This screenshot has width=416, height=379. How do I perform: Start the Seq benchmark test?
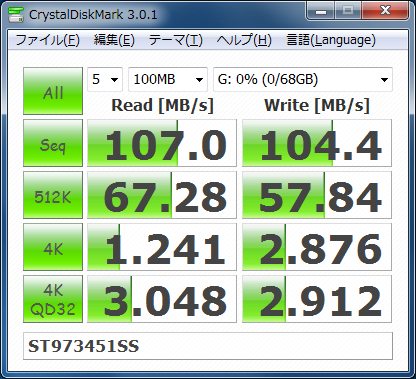(x=53, y=143)
